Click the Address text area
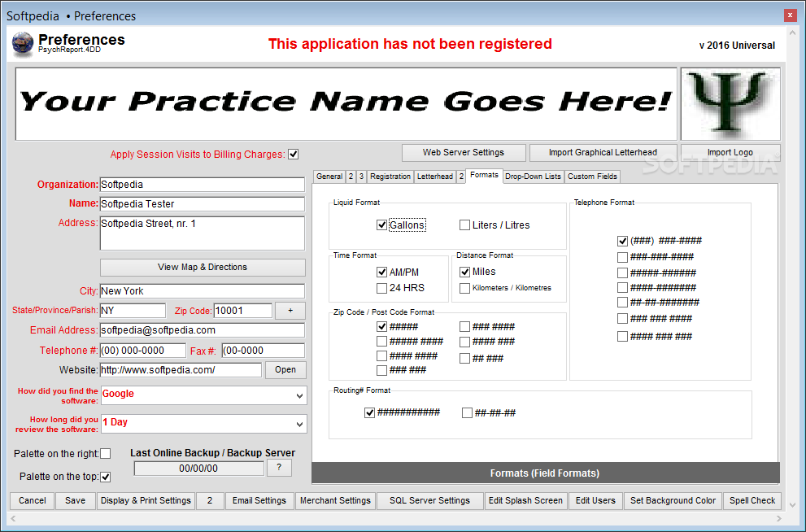Screen dimensions: 806x532 click(203, 233)
